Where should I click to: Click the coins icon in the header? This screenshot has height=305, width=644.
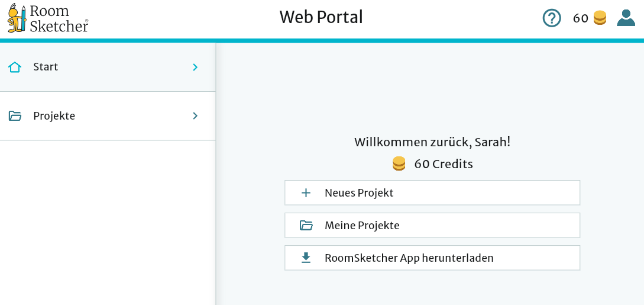[x=600, y=18]
